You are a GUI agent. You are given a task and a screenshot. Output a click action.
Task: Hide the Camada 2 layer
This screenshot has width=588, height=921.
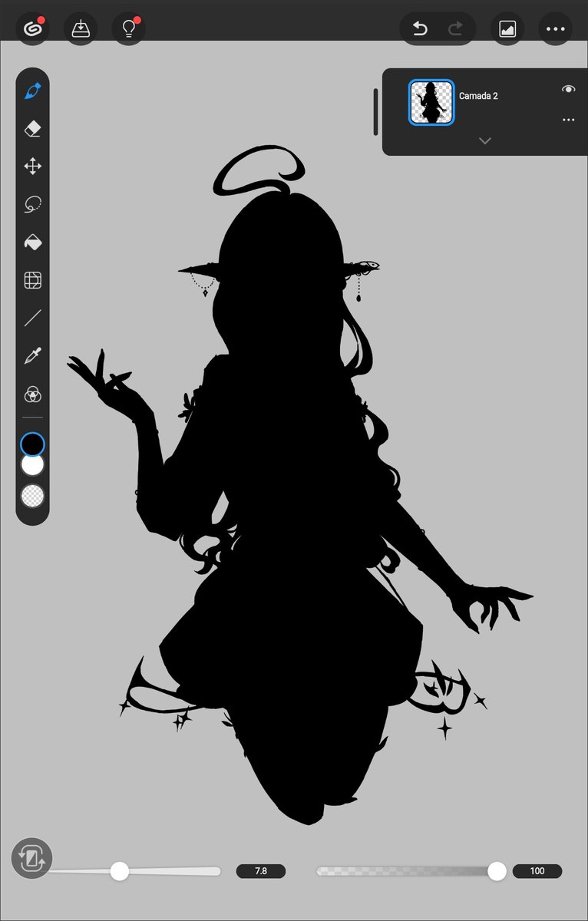point(568,89)
